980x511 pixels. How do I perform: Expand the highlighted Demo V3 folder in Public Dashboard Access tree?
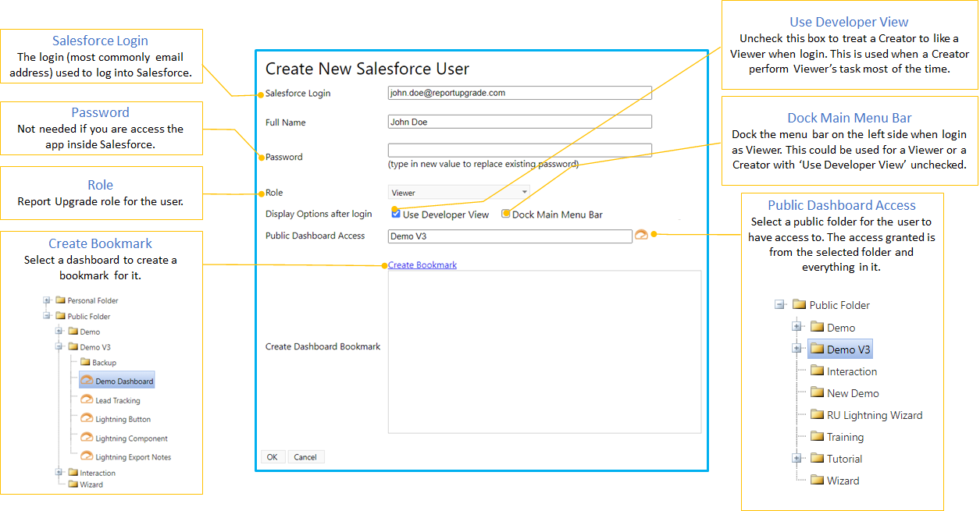coord(796,349)
